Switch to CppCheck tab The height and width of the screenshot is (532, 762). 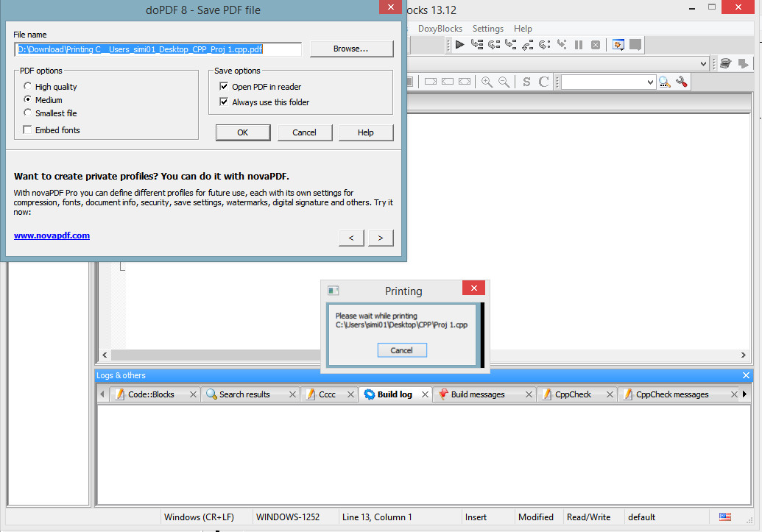(x=573, y=394)
